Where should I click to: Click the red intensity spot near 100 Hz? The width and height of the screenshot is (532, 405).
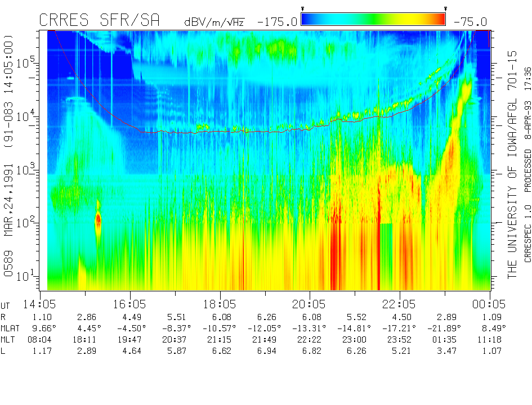pos(99,219)
